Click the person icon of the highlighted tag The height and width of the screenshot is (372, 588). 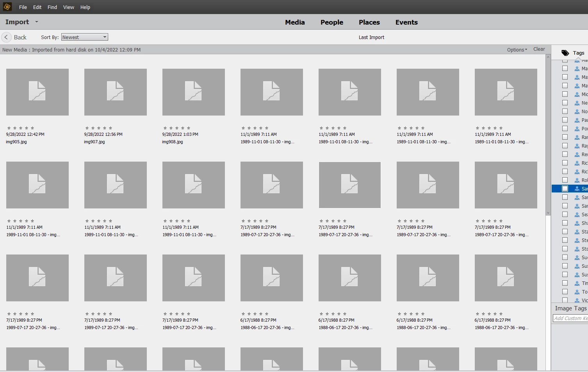tap(577, 189)
